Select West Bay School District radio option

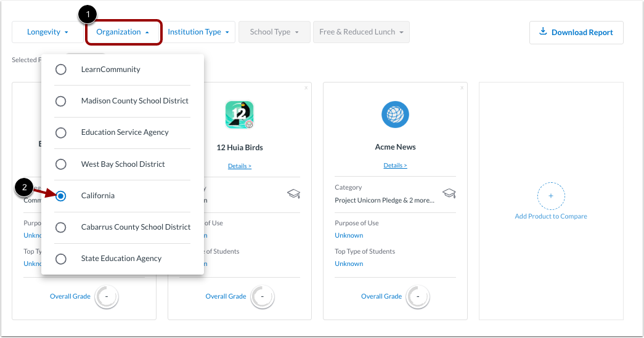(x=61, y=164)
